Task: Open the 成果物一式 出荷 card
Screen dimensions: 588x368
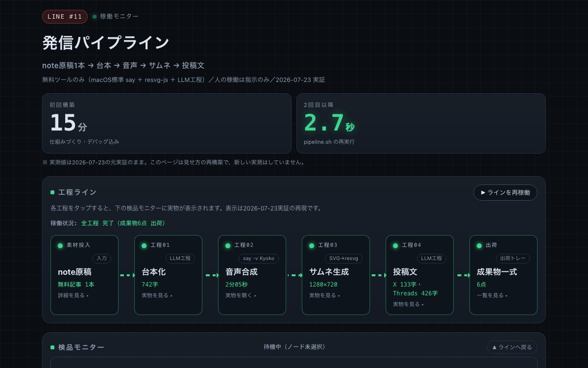Action: pos(503,275)
